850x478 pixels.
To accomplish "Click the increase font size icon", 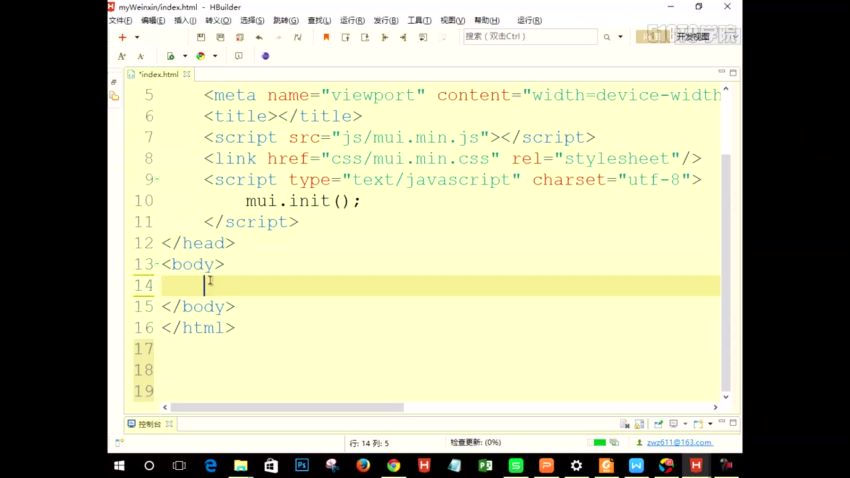I will point(122,56).
